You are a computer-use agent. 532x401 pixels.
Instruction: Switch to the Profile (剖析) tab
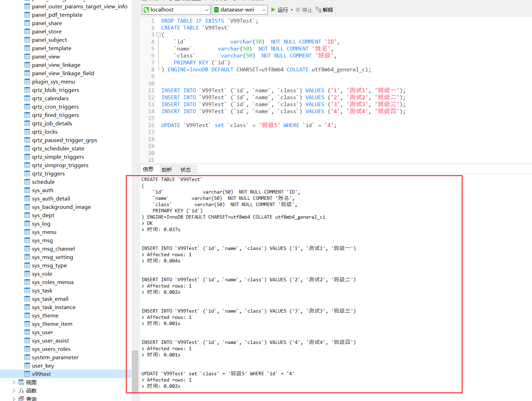pos(167,170)
